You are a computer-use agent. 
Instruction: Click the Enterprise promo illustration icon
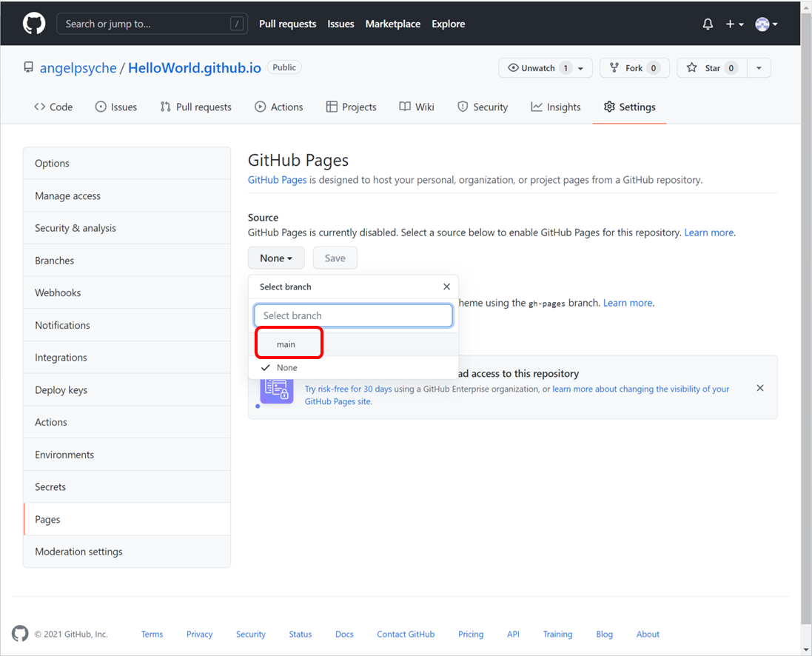[x=277, y=391]
